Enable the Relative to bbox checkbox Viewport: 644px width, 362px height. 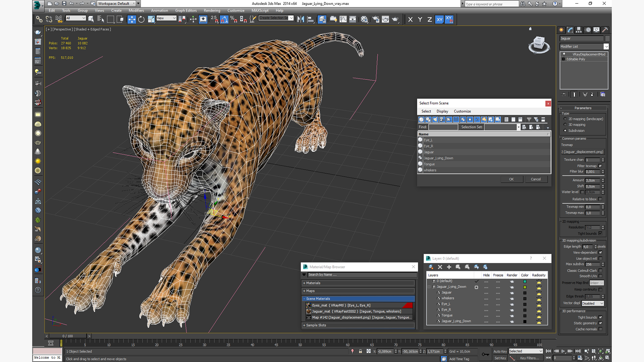click(x=600, y=199)
